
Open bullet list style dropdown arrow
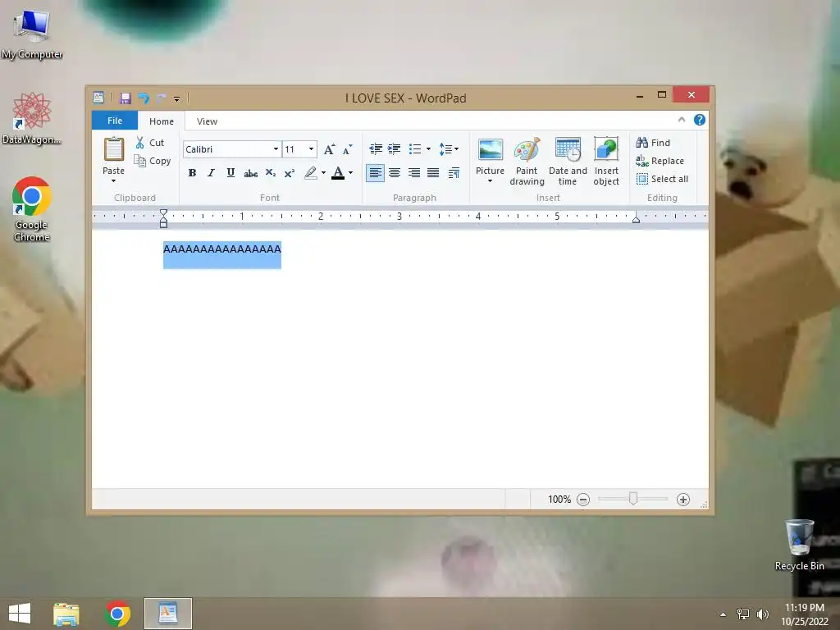pyautogui.click(x=428, y=149)
